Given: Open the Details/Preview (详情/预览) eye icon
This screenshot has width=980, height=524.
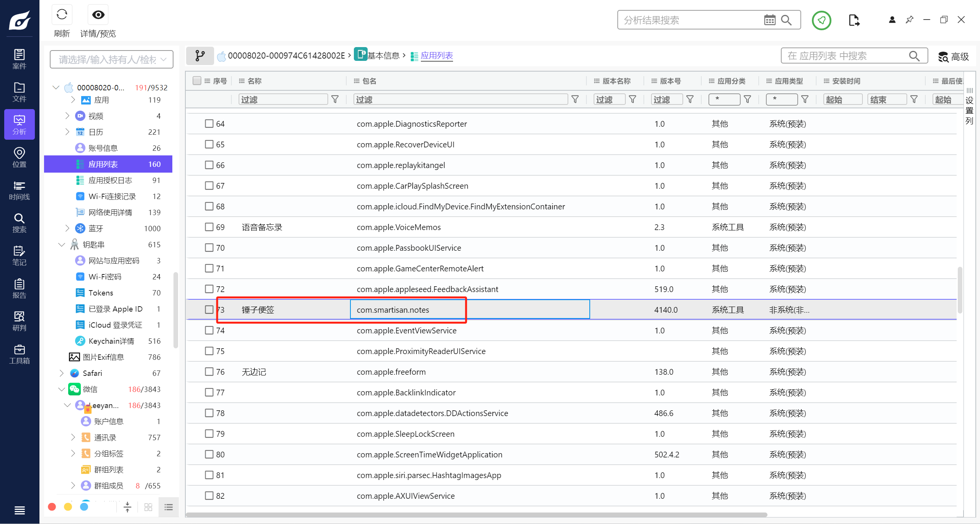Looking at the screenshot, I should [x=98, y=15].
